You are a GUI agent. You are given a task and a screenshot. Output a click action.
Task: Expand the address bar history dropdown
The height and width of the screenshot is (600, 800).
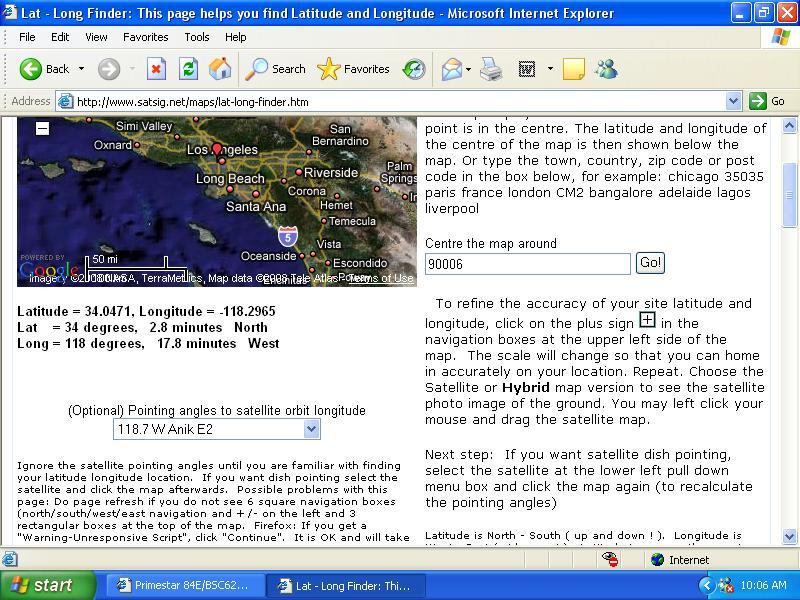733,102
